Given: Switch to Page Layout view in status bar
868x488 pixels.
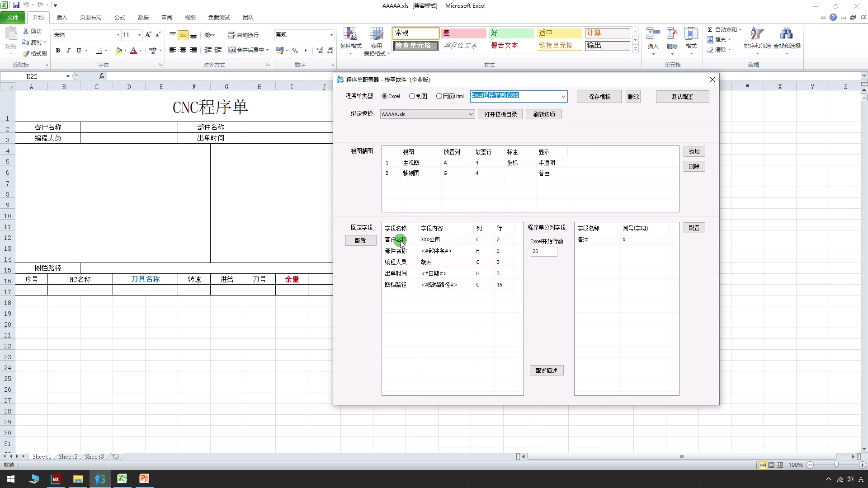Looking at the screenshot, I should coord(771,465).
